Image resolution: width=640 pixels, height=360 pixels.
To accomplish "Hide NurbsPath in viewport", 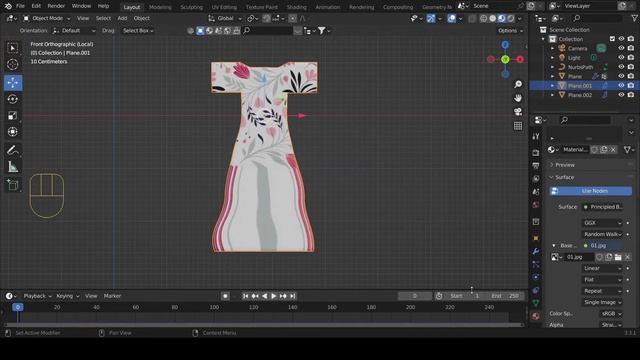I will pos(621,67).
